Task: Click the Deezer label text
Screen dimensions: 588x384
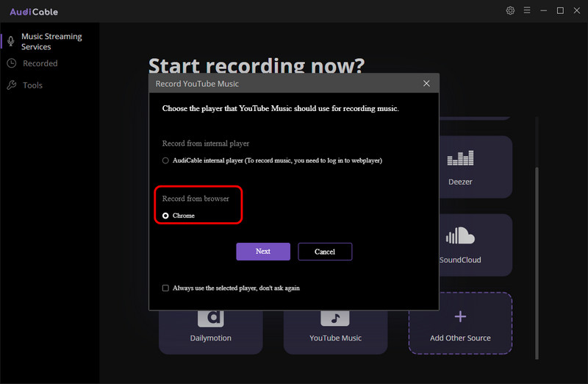Action: point(460,182)
